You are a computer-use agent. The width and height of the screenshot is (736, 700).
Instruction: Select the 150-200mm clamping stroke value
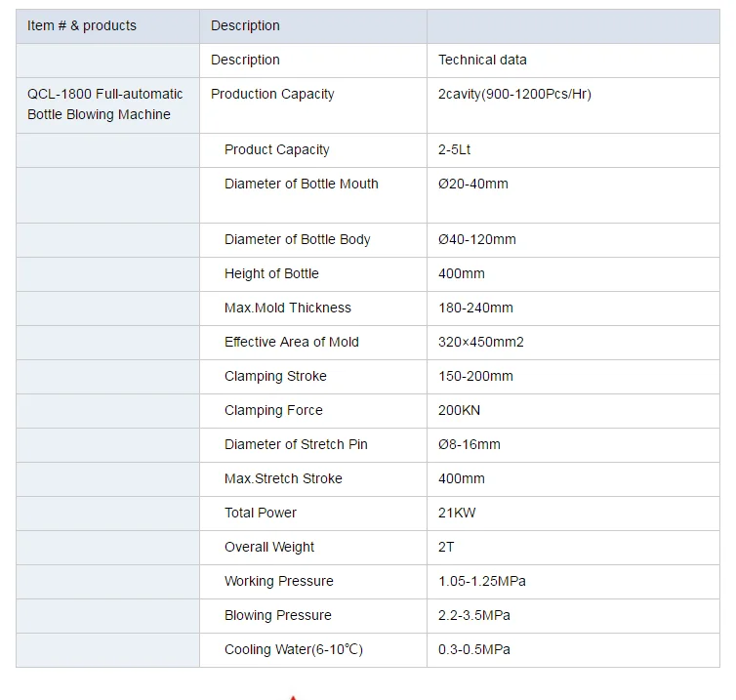click(475, 376)
